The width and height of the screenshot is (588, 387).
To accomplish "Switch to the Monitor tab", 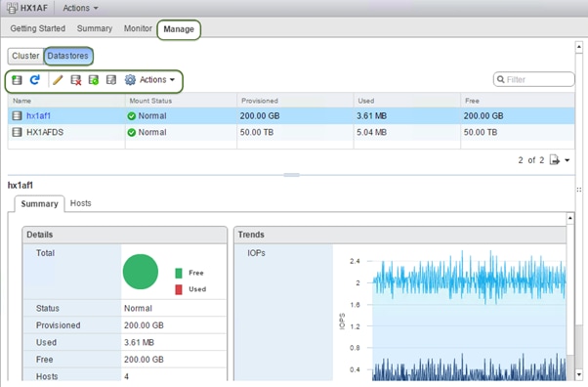I will (138, 28).
